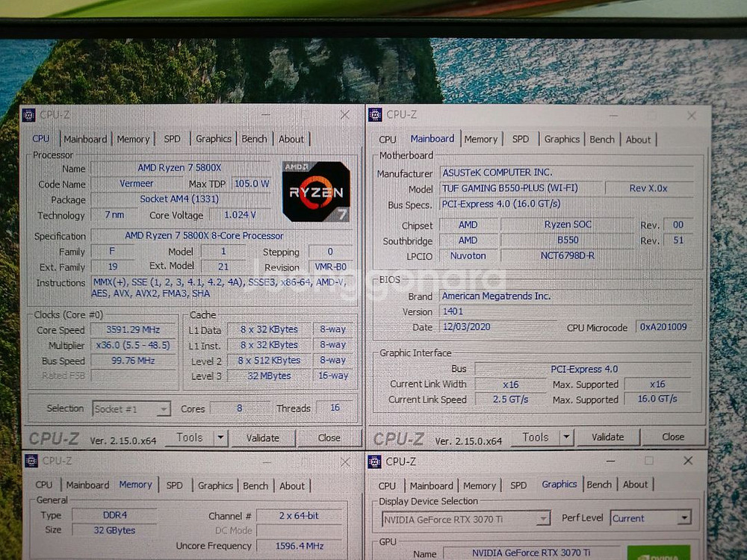Click the Close button in the CPU window
747x560 pixels.
tap(329, 438)
